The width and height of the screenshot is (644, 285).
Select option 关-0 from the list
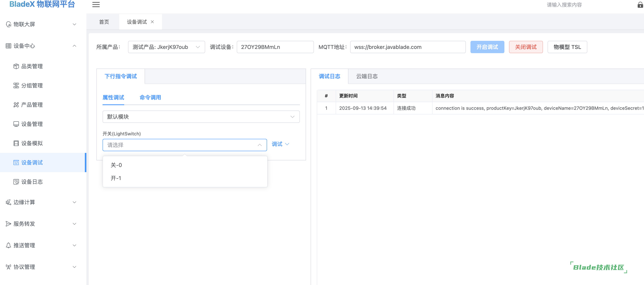185,165
